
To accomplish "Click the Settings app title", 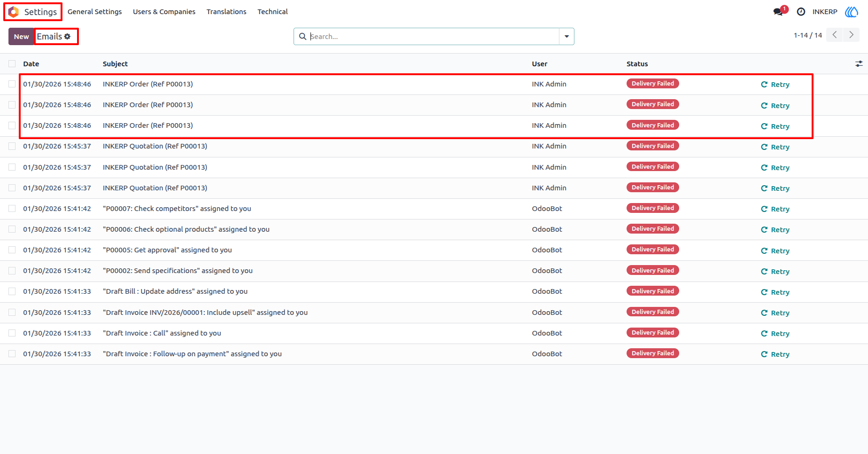I will (x=40, y=12).
